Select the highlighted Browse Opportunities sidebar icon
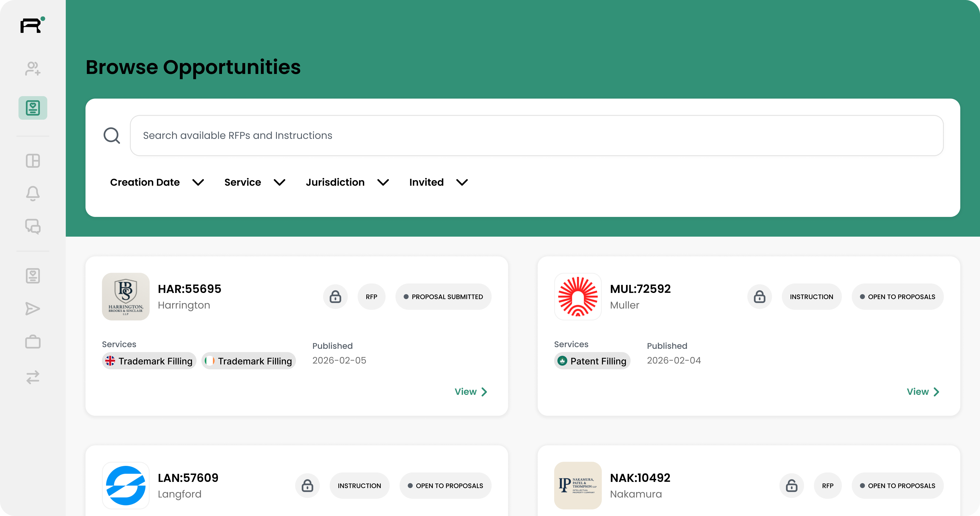 point(33,108)
